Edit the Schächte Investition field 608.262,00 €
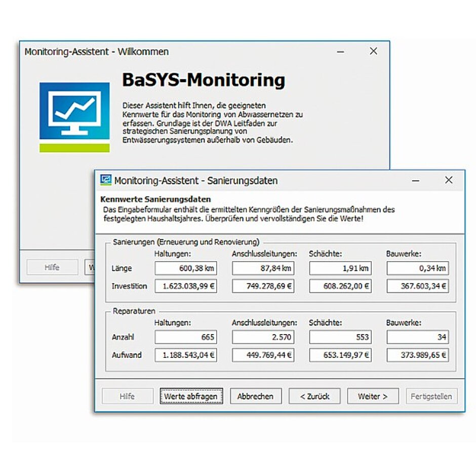Screen dimensions: 476x453 [340, 286]
